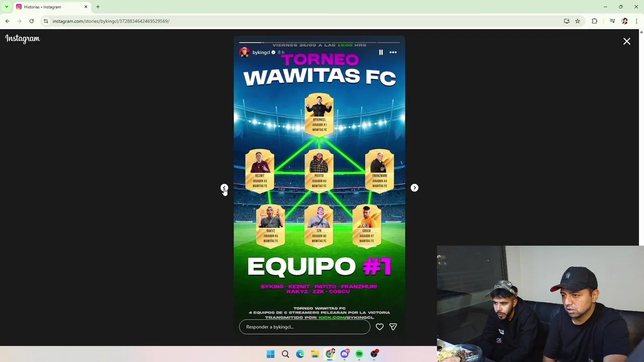Focus the 'Responder a bykingcl...' reply field
The image size is (644, 362).
(304, 327)
